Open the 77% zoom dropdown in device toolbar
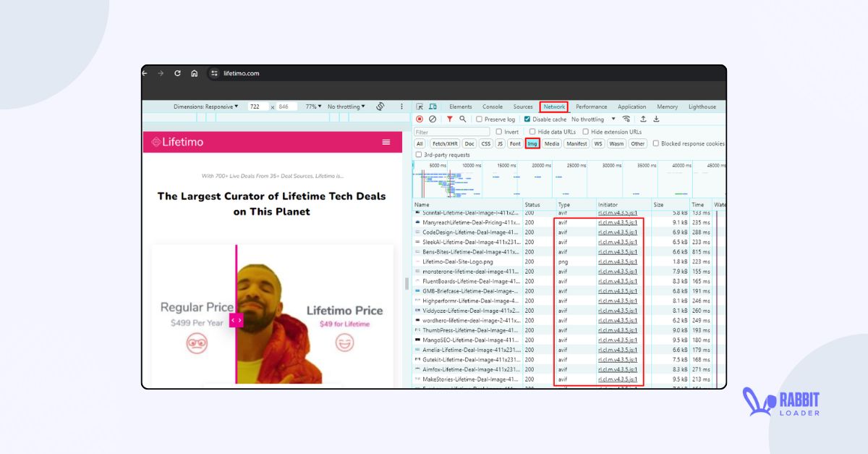 pos(312,106)
